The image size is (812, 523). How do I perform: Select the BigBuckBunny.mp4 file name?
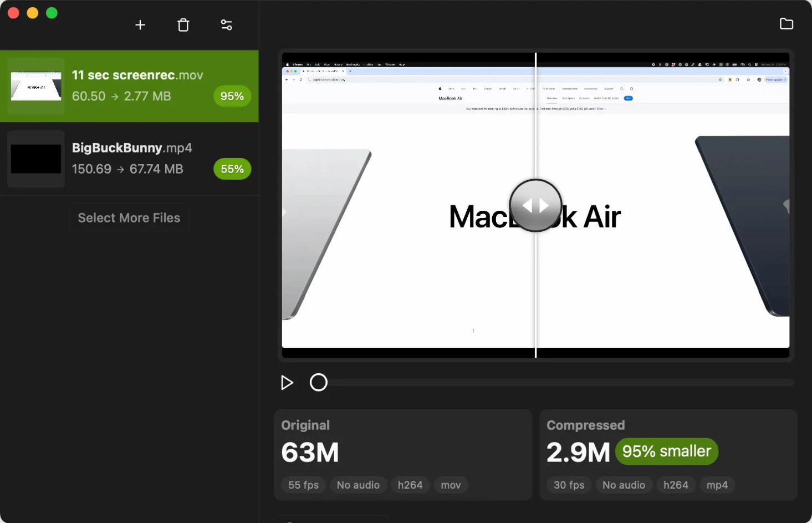click(x=132, y=148)
